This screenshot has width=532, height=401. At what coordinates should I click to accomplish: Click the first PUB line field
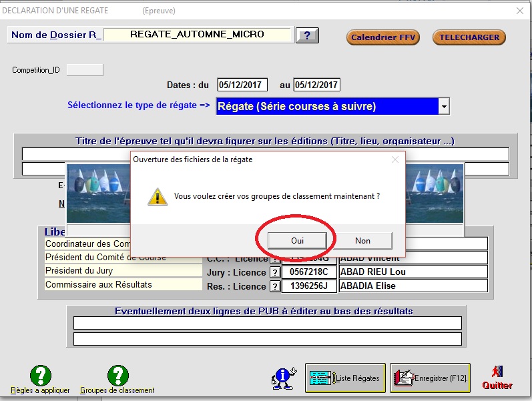pyautogui.click(x=268, y=323)
